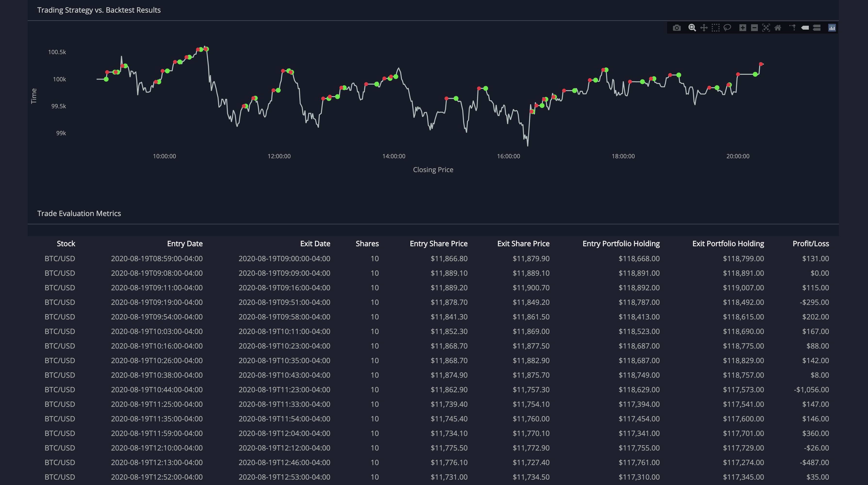The width and height of the screenshot is (868, 485).
Task: Toggle spike lines in the chart modebar
Action: coord(793,28)
